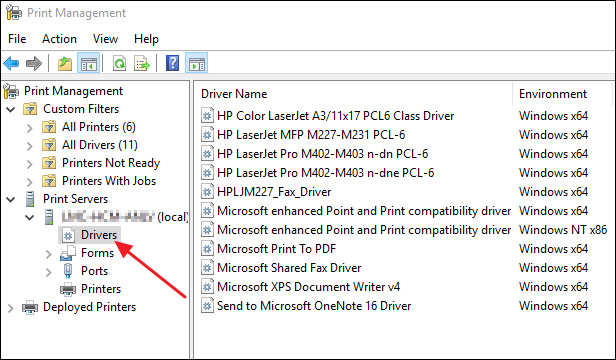Viewport: 616px width, 360px height.
Task: Click the Print Management root node icon
Action: (11, 91)
